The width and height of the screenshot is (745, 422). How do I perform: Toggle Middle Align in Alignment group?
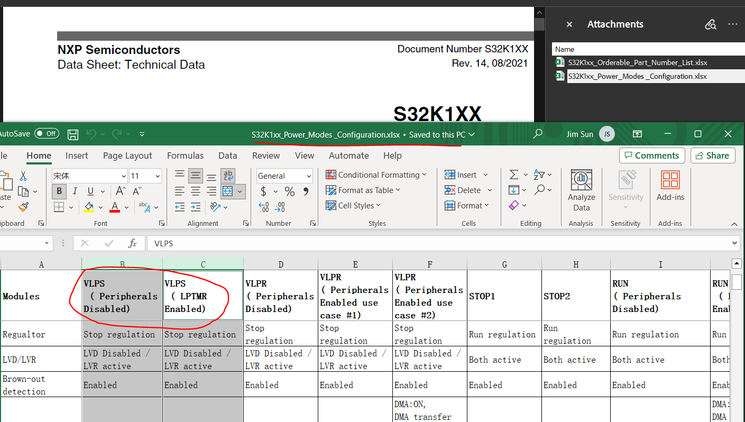[x=195, y=175]
